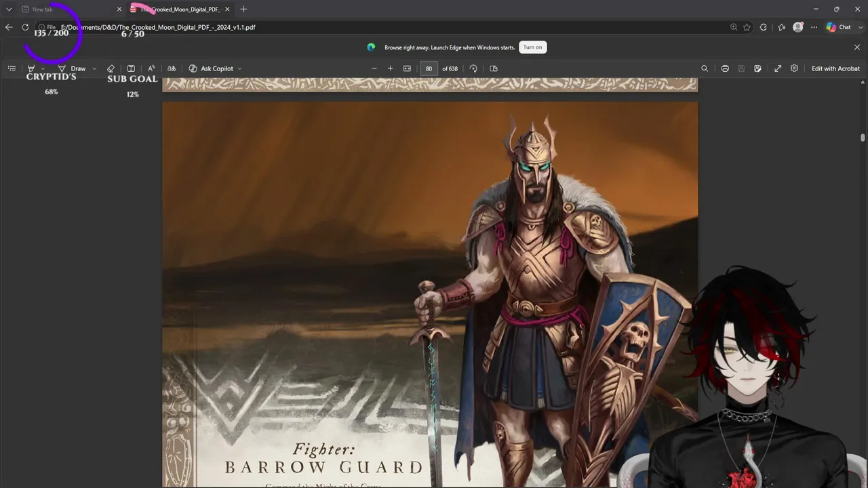Select the PDF highlight tool
Viewport: 868px width, 488px height.
coord(31,68)
